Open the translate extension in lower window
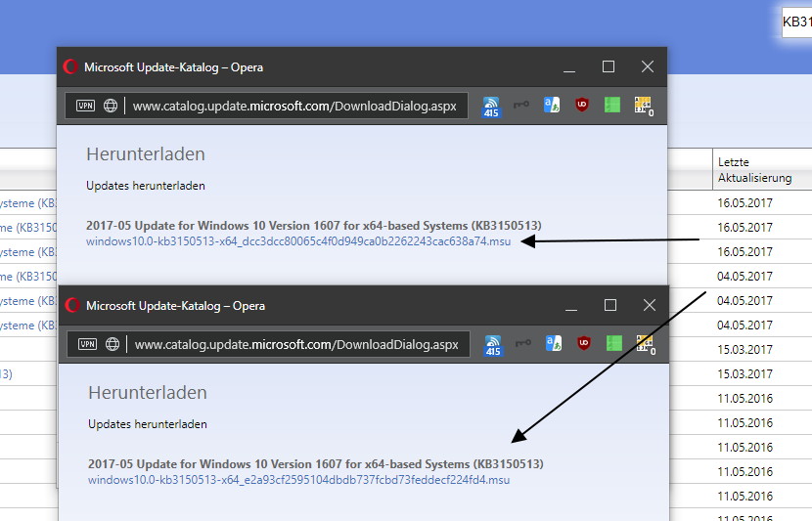This screenshot has height=521, width=812. 554,343
